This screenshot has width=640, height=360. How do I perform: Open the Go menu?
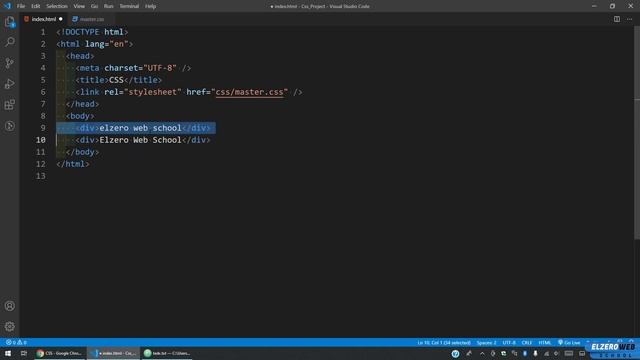[94, 6]
